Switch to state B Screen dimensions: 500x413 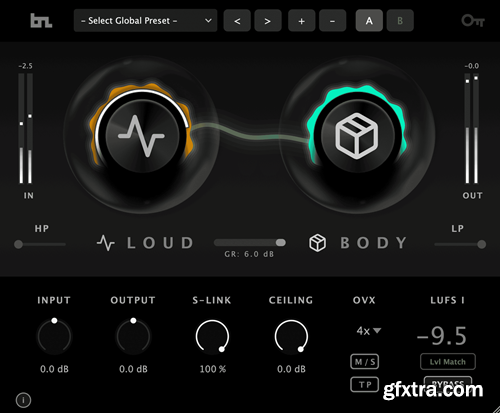[400, 21]
